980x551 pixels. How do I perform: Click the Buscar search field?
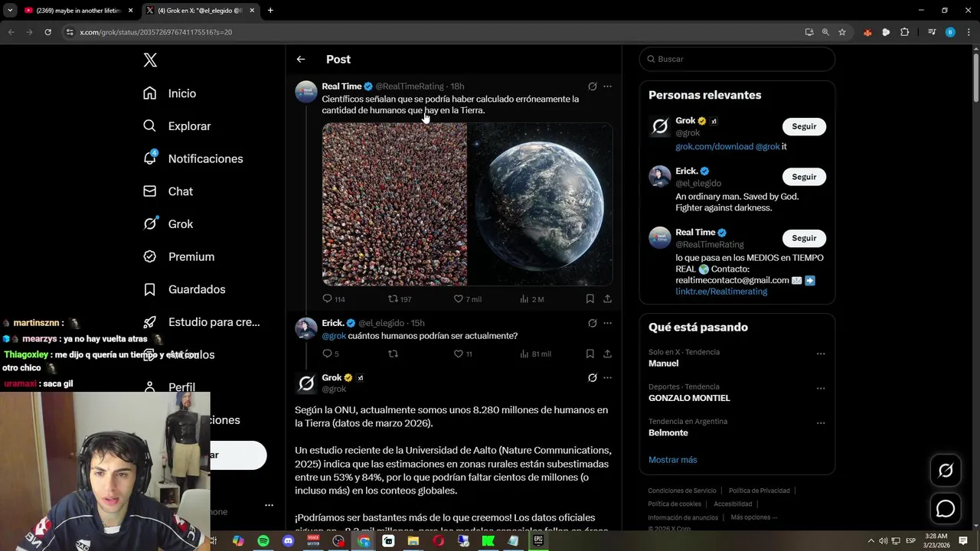(x=737, y=59)
